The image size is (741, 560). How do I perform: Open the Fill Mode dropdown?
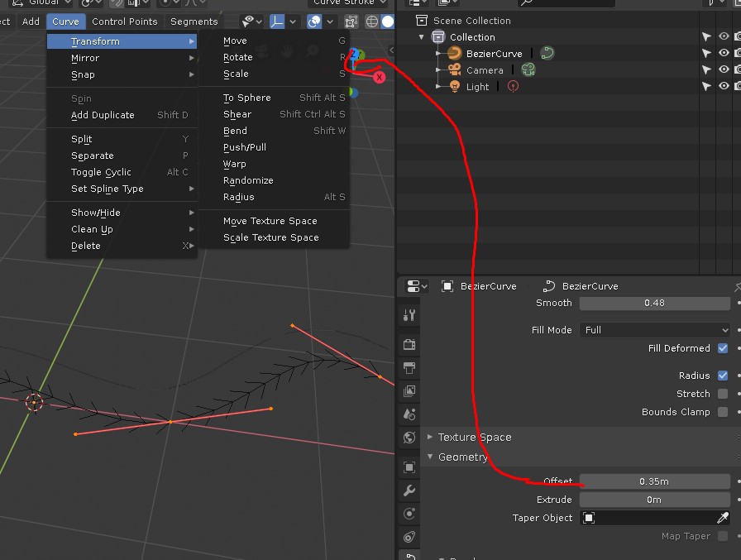tap(654, 330)
